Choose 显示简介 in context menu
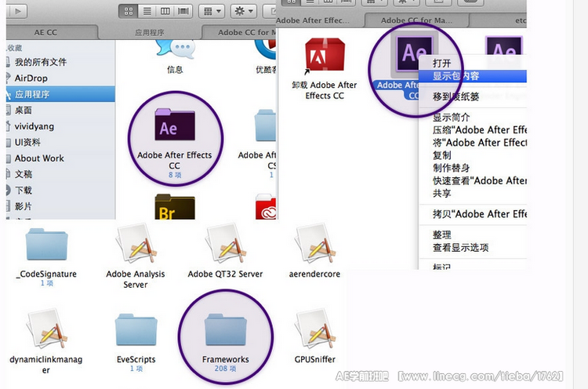 [x=473, y=117]
